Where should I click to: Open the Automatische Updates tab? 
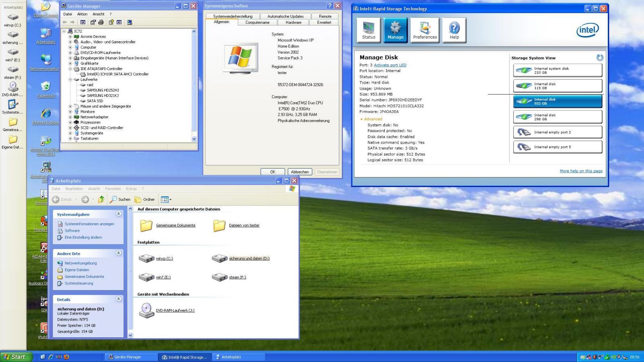point(285,16)
